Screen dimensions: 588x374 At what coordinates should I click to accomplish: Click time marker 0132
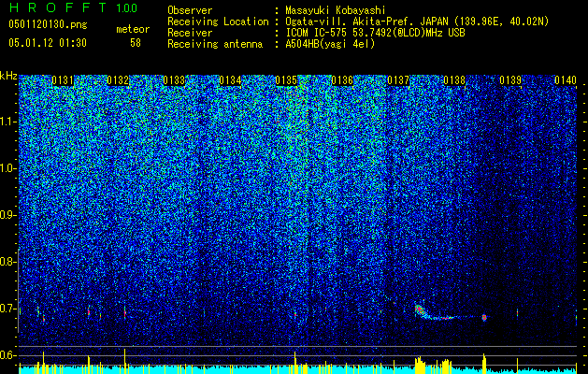pos(118,80)
